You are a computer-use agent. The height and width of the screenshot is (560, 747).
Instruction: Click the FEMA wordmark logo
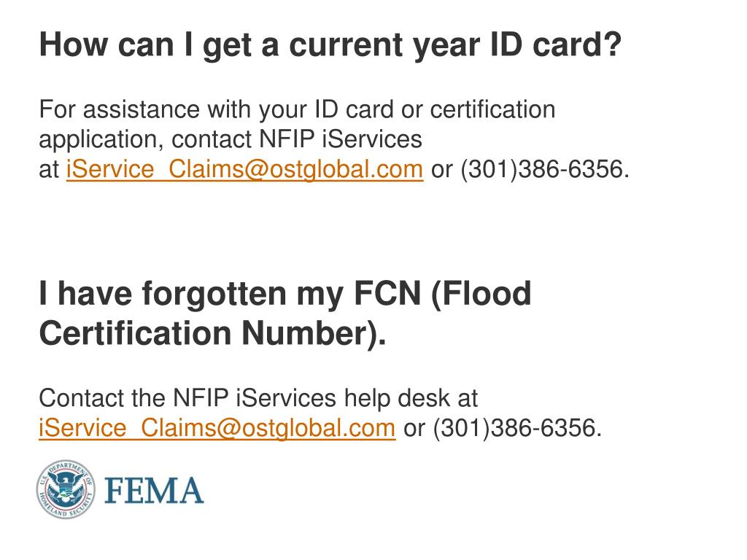(154, 491)
